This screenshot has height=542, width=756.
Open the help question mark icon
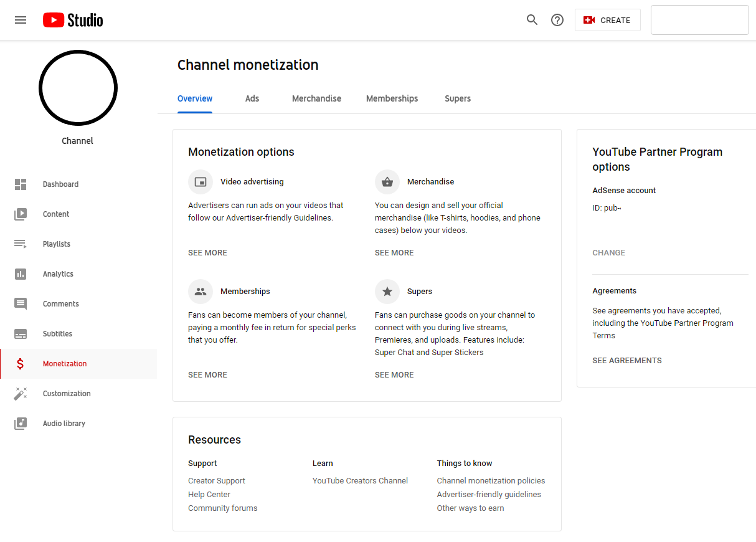557,20
